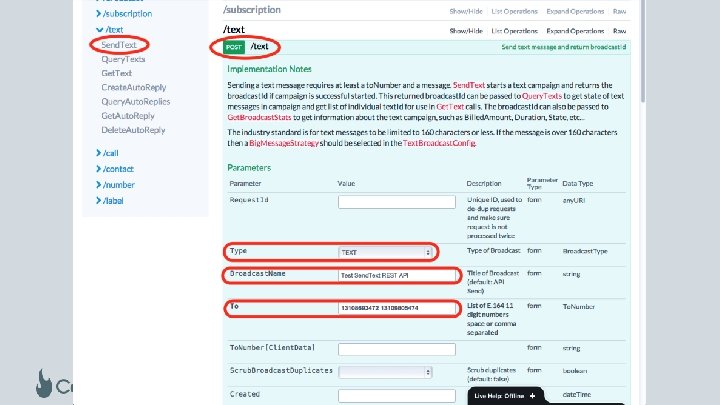The image size is (720, 405).
Task: Open DeleteAutoReply in the sidebar
Action: [x=133, y=130]
